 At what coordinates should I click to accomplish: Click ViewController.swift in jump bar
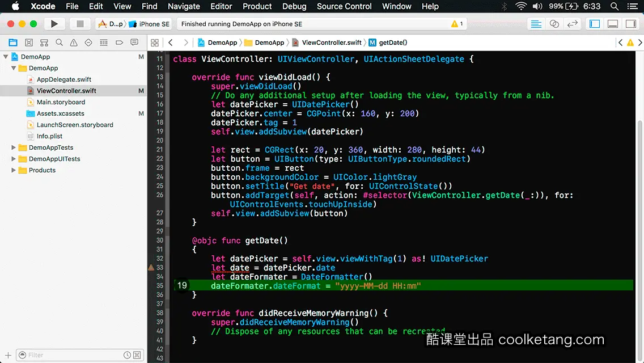[327, 43]
